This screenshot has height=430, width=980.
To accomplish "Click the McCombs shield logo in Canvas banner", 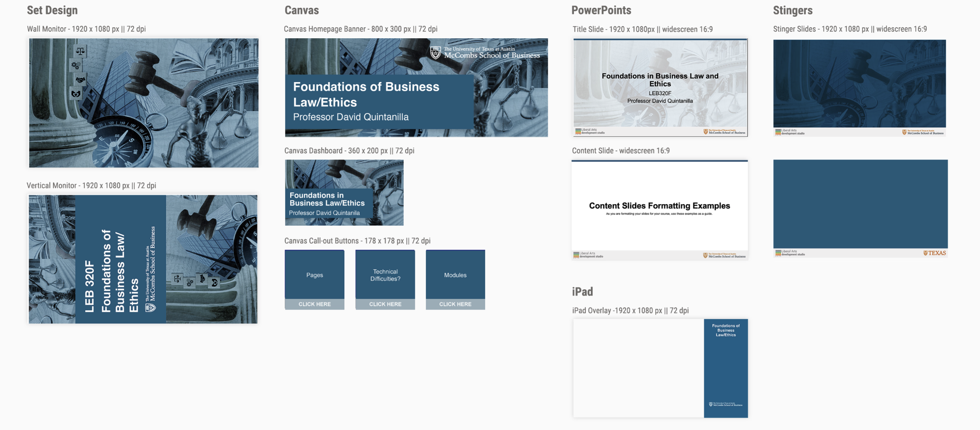I will click(435, 53).
